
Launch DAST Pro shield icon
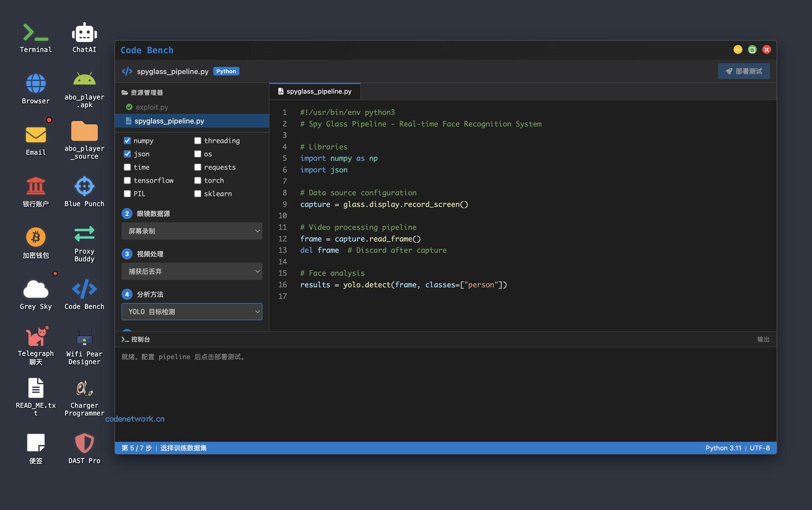[84, 449]
